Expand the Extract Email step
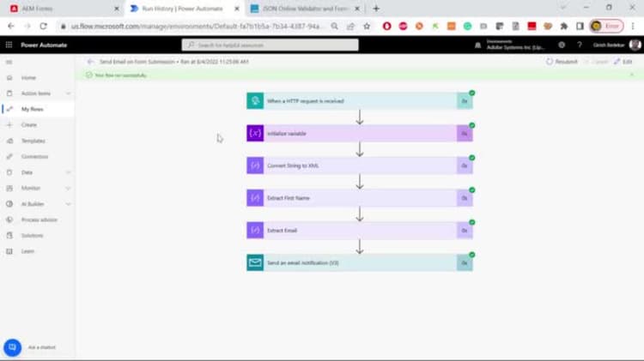This screenshot has width=644, height=361. tap(360, 231)
